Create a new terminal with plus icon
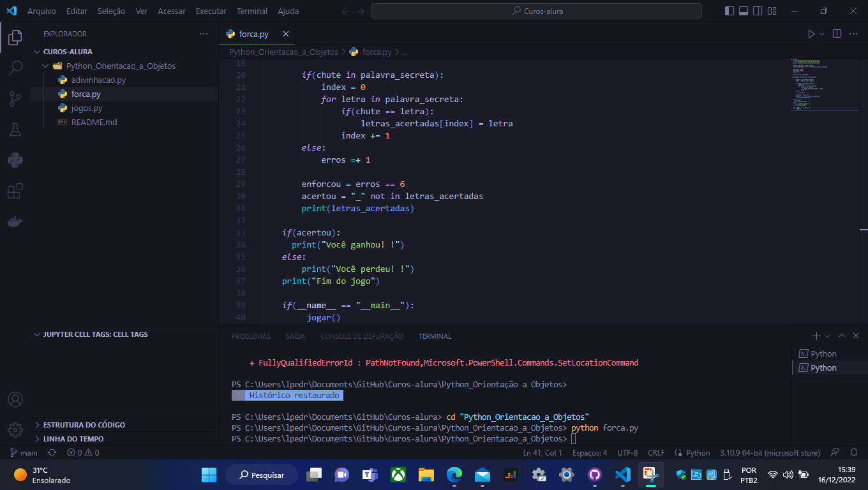868x490 pixels. click(x=816, y=336)
